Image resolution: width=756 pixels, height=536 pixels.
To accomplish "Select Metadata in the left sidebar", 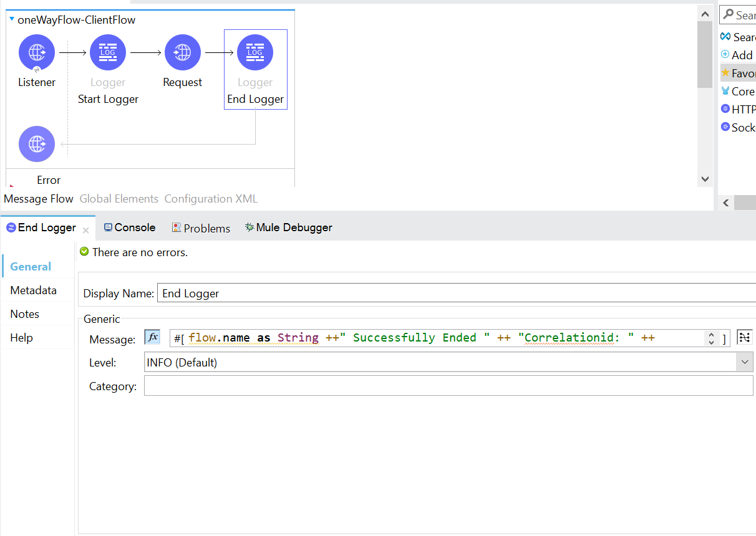I will tap(33, 290).
